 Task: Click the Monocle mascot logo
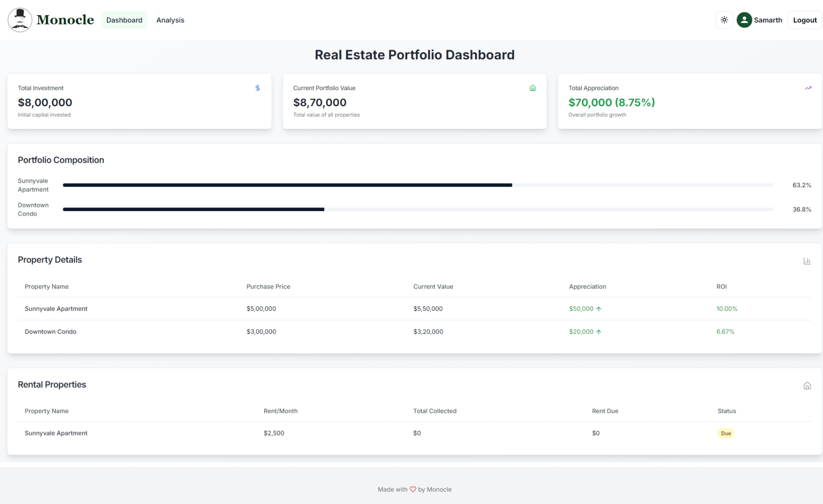(x=20, y=20)
